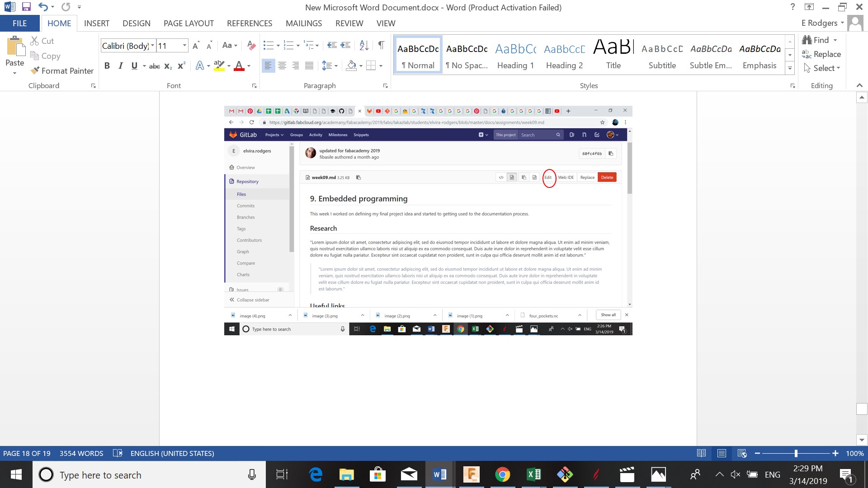Open the PAGE LAYOUT tab

tap(189, 23)
